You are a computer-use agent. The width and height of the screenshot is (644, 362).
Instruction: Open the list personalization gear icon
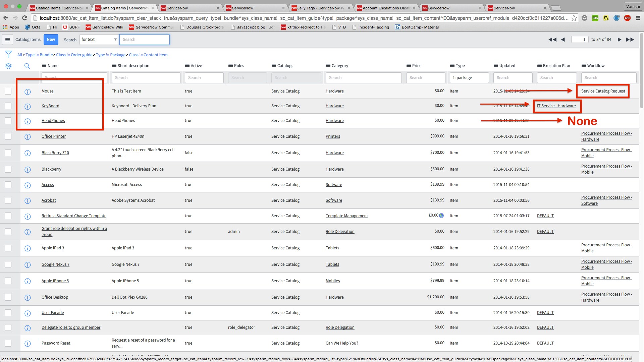8,66
